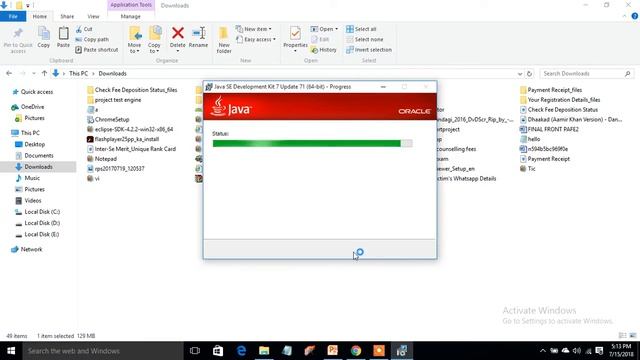Select the FINAL FRONT PAFE2 file
640x360 pixels.
coord(549,129)
